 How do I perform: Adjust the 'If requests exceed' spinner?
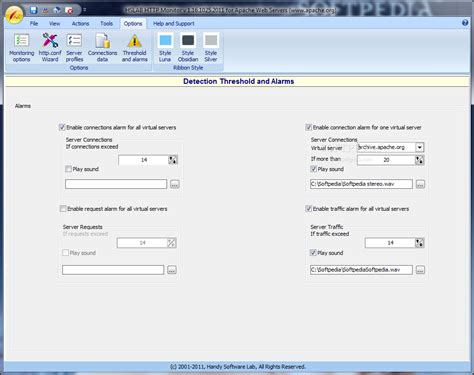pyautogui.click(x=171, y=243)
